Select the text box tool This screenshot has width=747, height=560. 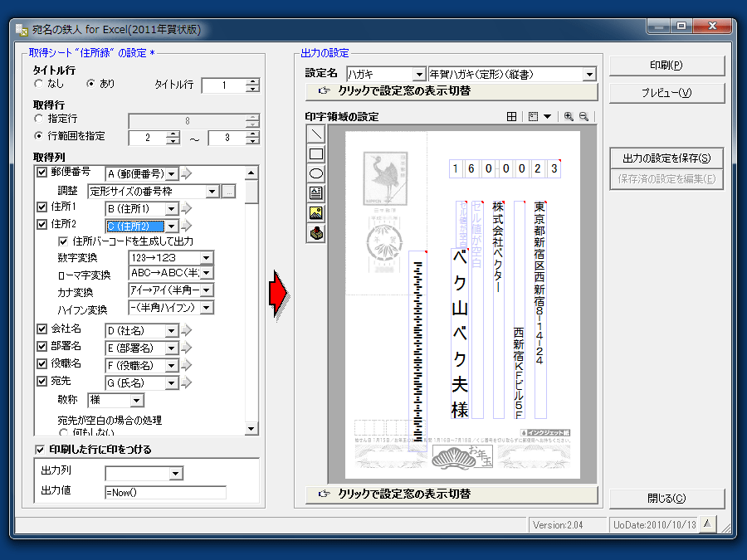coord(316,193)
